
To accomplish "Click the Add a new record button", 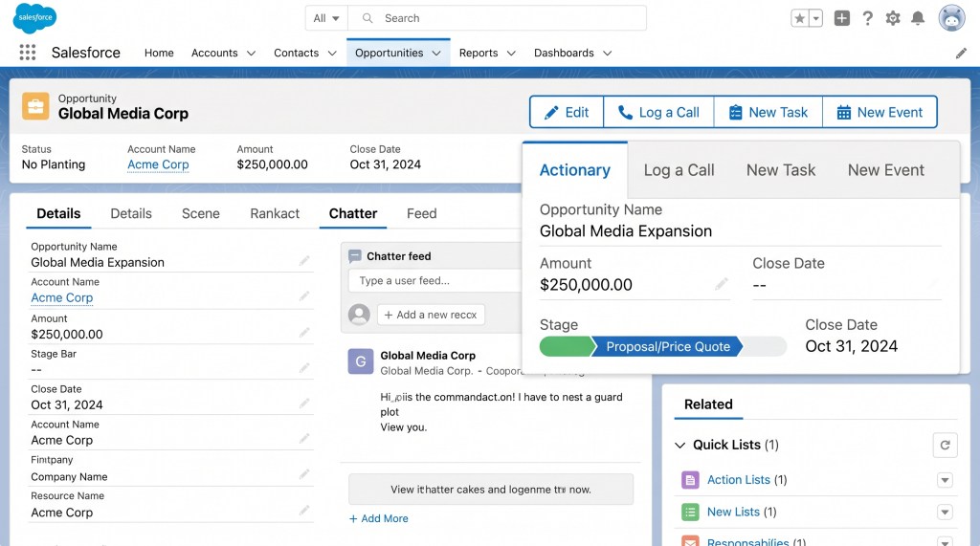I will pyautogui.click(x=431, y=315).
